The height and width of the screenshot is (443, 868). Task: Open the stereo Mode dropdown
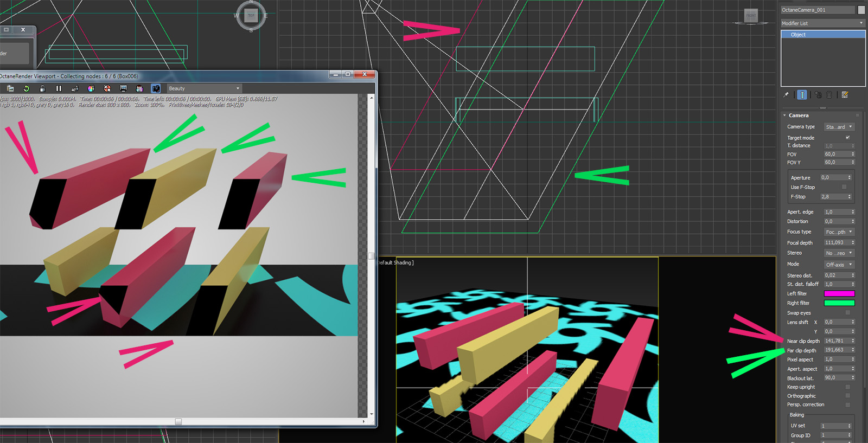point(839,265)
